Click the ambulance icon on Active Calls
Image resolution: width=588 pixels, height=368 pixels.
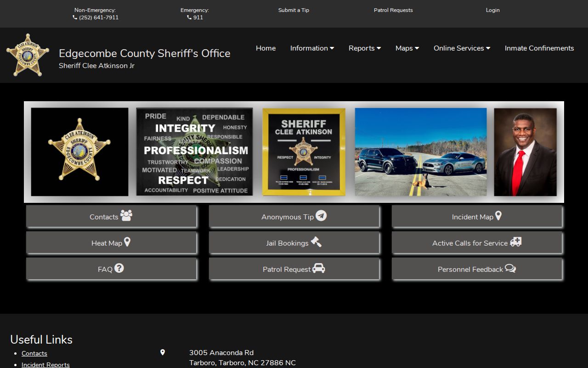[x=516, y=241]
